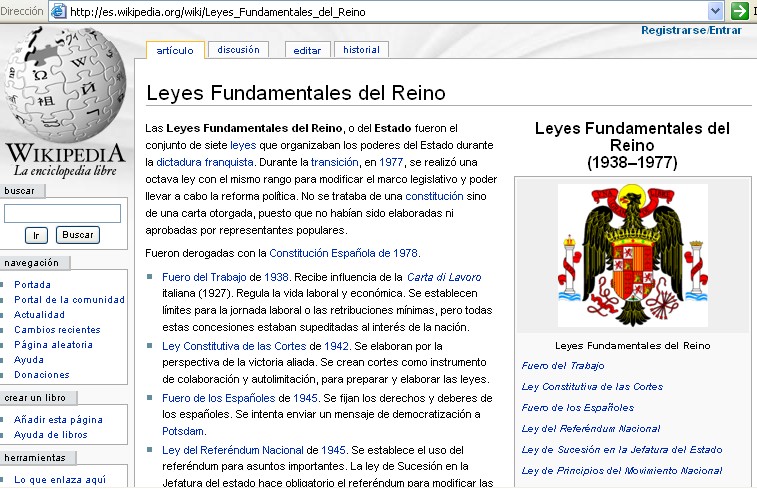Open the 1938 year link

[276, 277]
